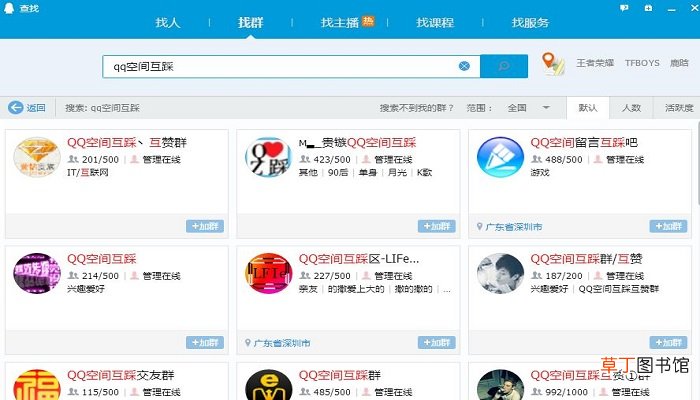Viewport: 700px width, 400px height.
Task: Click the IT/互联网 tag
Action: tap(88, 172)
